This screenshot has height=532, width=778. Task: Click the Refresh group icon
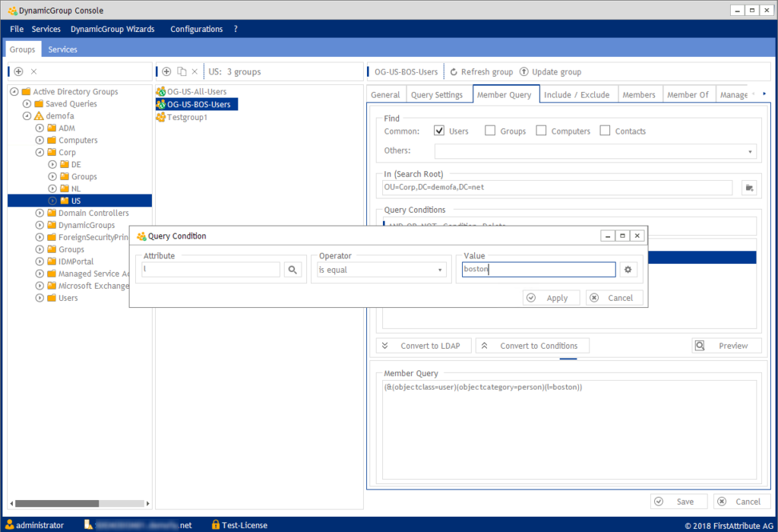[x=454, y=72]
